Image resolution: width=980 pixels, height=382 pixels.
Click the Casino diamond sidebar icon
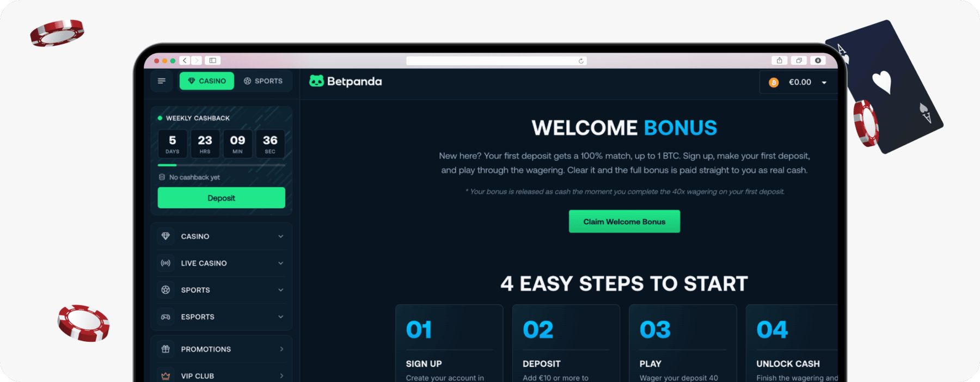[x=166, y=236]
